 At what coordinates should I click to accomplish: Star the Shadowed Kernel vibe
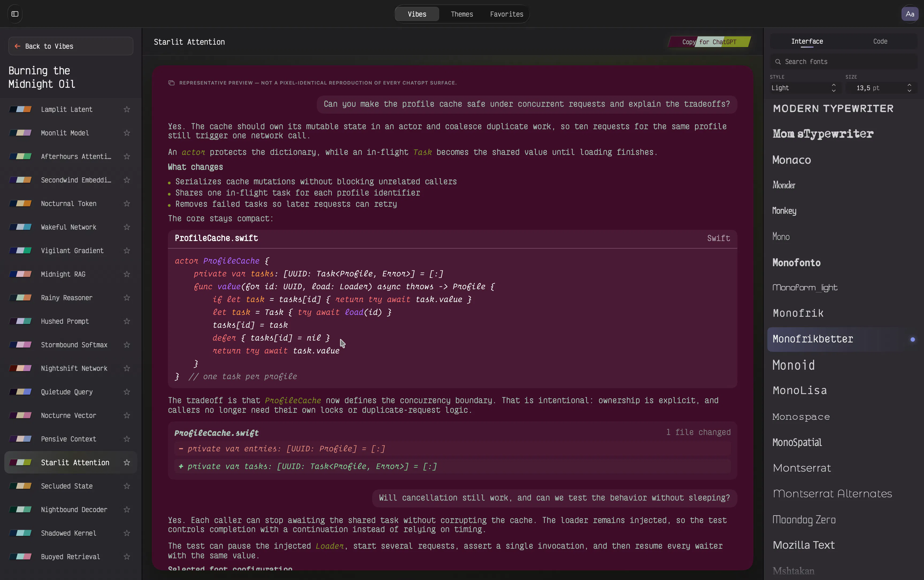tap(127, 533)
